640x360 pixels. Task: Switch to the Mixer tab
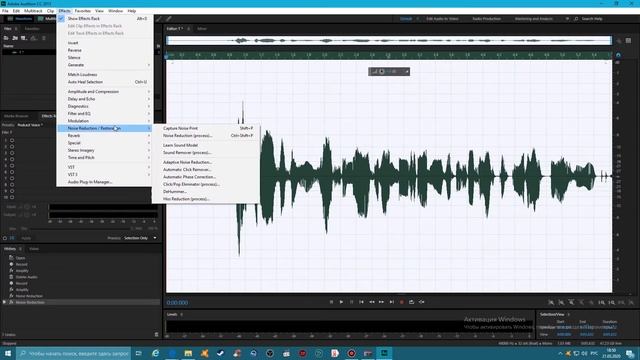(202, 29)
